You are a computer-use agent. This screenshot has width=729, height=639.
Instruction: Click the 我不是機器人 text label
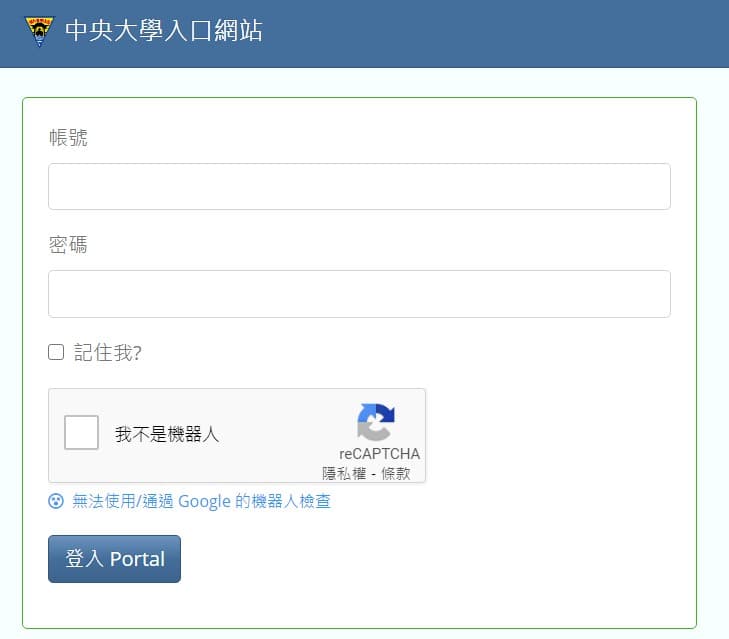click(167, 434)
